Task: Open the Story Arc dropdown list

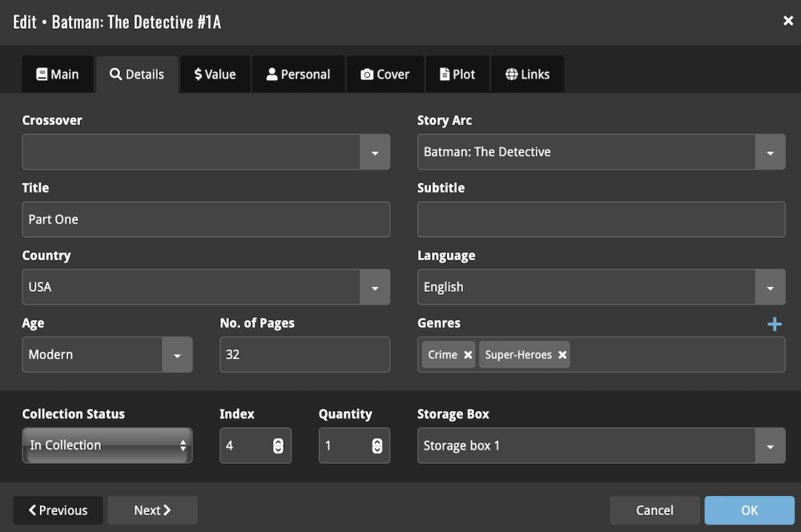Action: tap(770, 152)
